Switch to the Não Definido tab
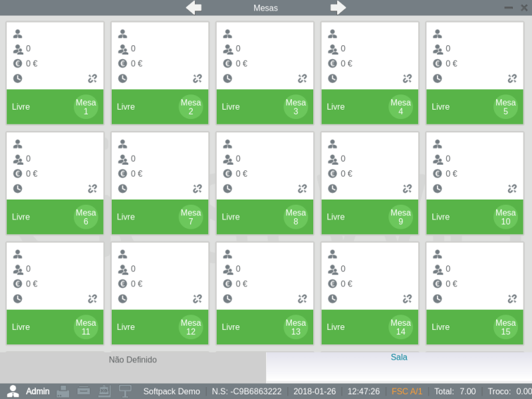532x399 pixels. (133, 360)
